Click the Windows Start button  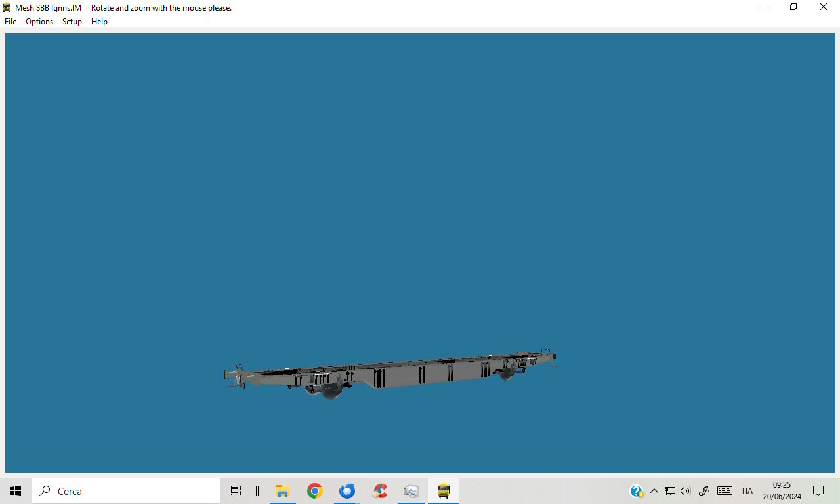pyautogui.click(x=16, y=491)
